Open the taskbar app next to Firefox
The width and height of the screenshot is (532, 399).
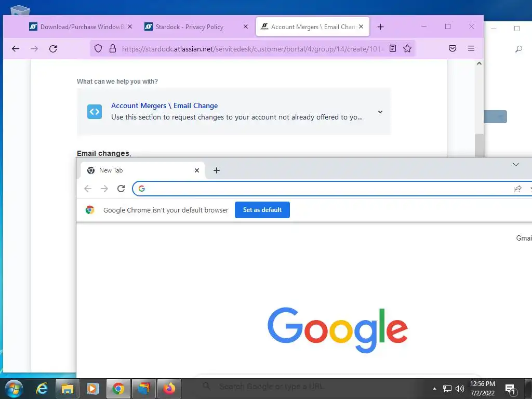[x=143, y=389]
